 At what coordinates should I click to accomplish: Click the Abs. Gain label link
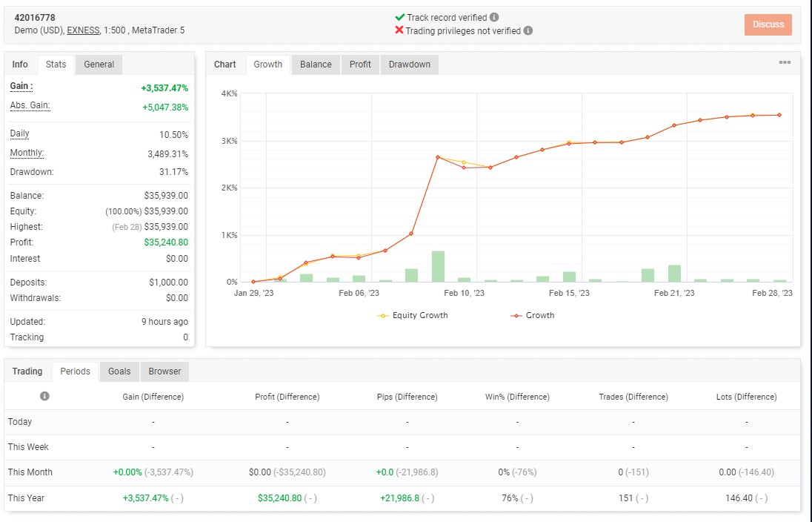coord(30,105)
